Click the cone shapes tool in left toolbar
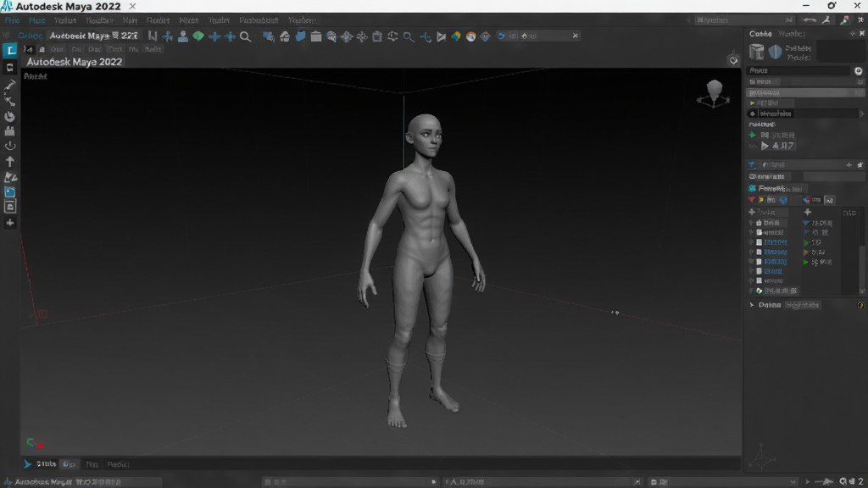 (10, 177)
